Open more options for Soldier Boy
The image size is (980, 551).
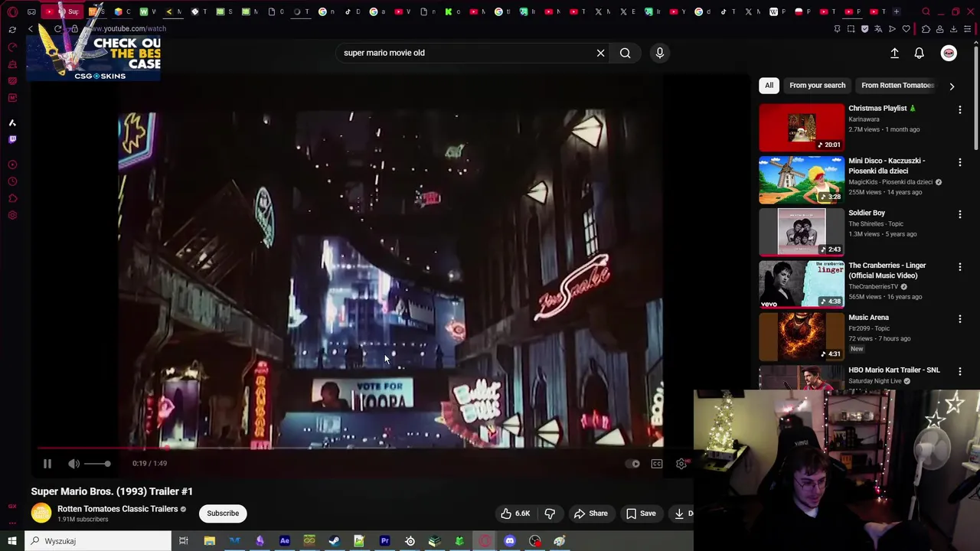click(x=960, y=215)
